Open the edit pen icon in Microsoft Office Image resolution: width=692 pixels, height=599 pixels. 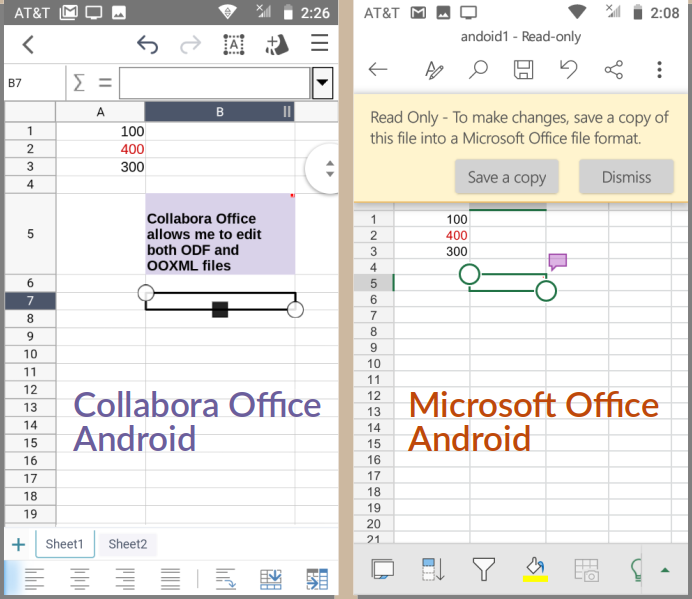[x=434, y=70]
